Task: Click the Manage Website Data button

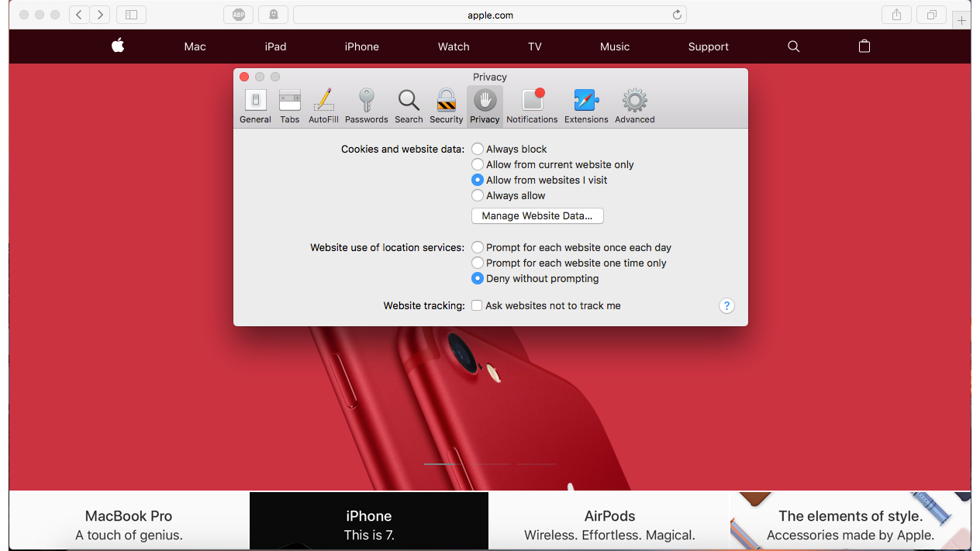Action: pos(537,215)
